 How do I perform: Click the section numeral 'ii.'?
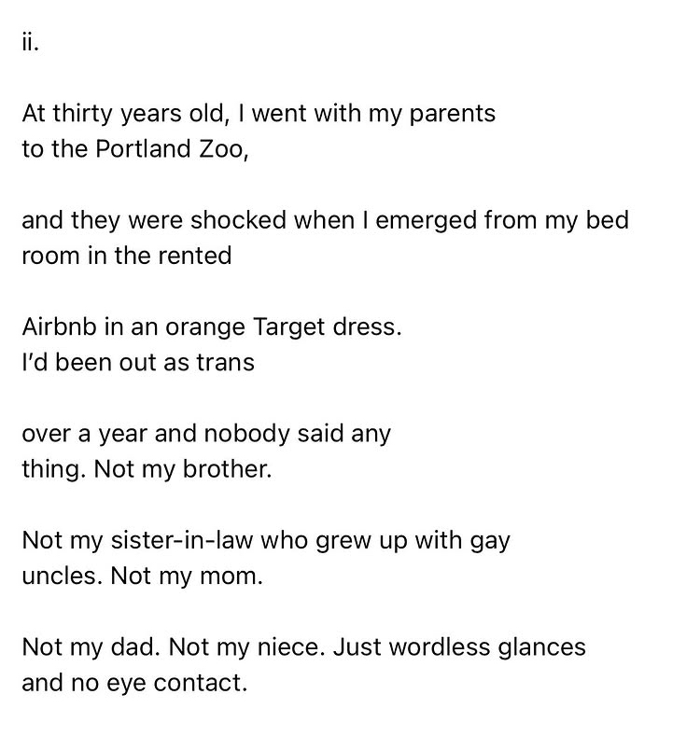(x=30, y=43)
